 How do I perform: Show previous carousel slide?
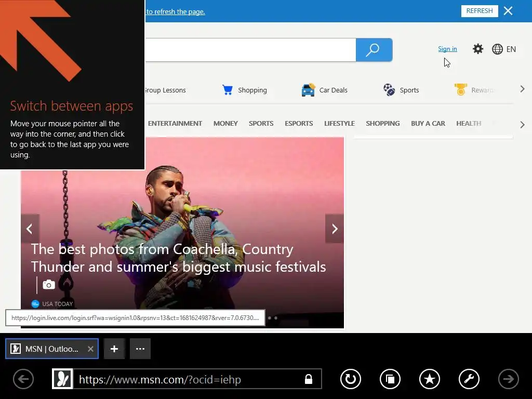(30, 229)
